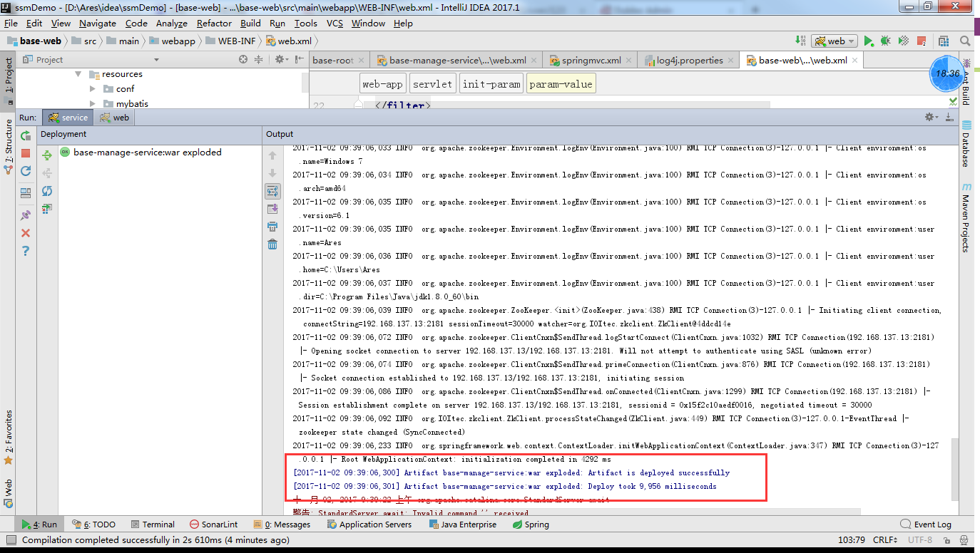Open Project panel gear options
This screenshot has height=553, width=980.
[280, 60]
